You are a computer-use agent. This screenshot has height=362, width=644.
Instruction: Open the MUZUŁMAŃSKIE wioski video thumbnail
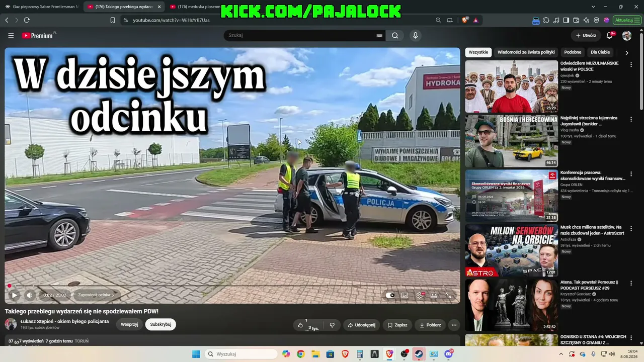coord(511,86)
